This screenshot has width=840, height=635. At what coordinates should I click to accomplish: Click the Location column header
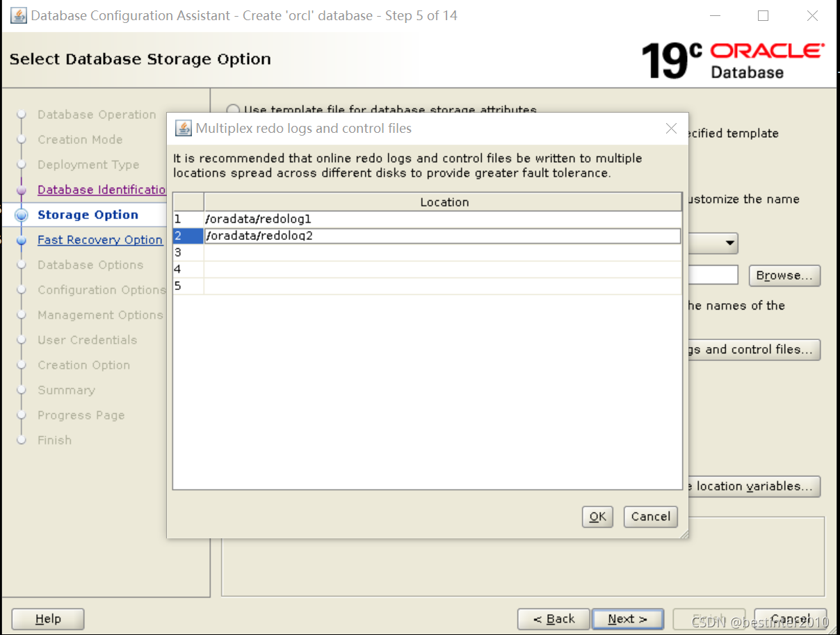click(443, 202)
